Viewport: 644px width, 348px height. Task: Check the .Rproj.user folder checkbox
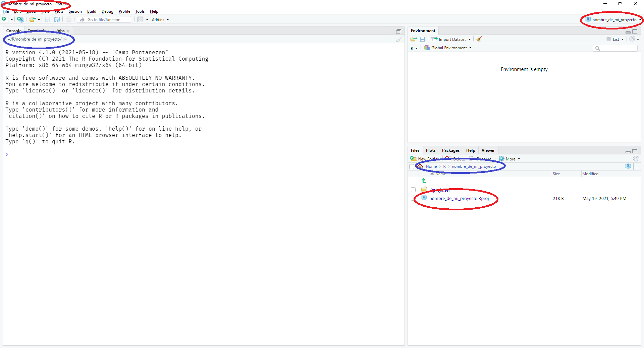coord(413,190)
